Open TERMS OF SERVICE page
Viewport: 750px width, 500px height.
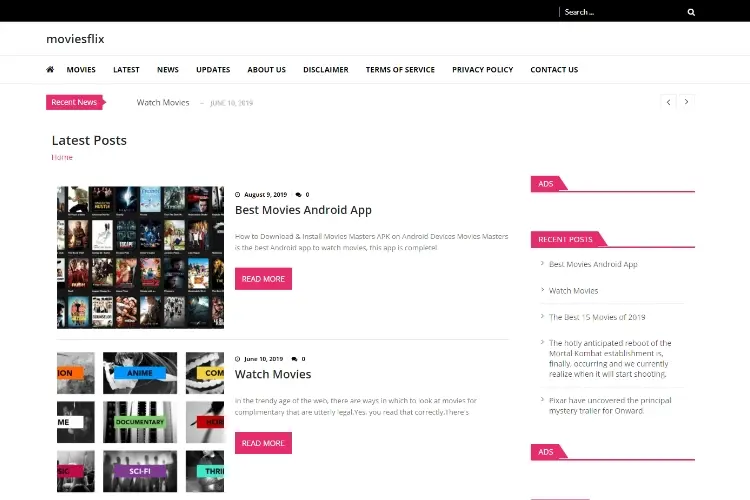tap(400, 69)
